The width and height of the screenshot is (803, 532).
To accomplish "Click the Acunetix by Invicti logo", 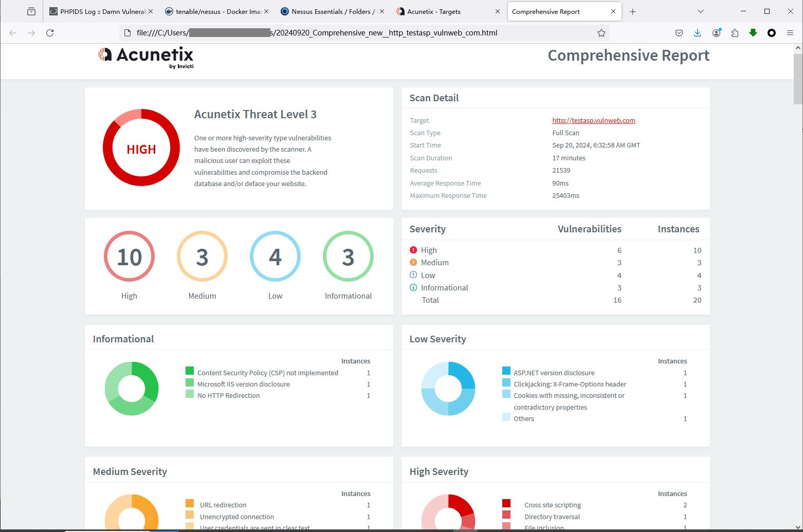I will [146, 58].
